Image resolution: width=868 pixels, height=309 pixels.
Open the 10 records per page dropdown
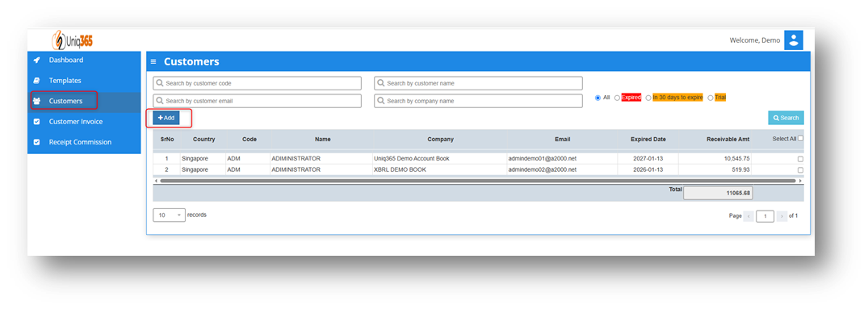[169, 215]
